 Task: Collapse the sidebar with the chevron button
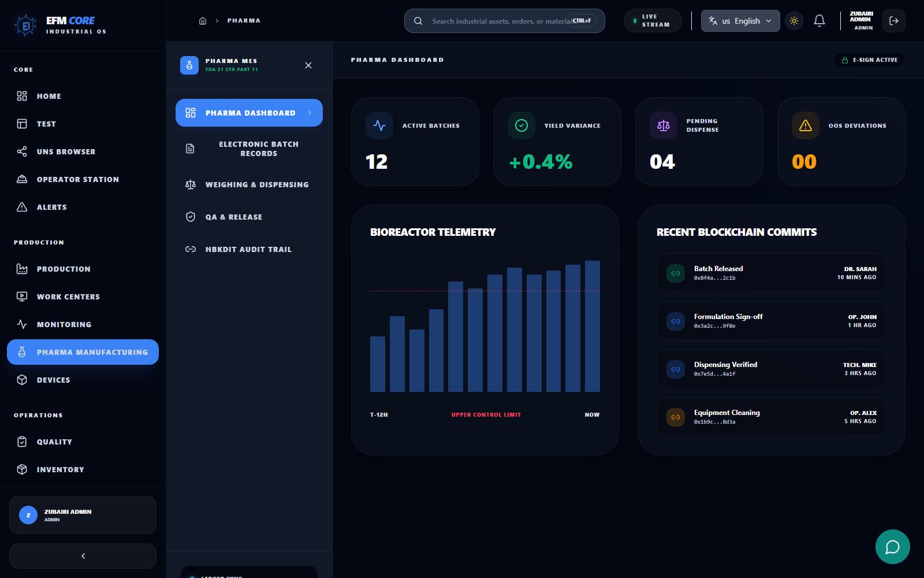click(x=83, y=556)
